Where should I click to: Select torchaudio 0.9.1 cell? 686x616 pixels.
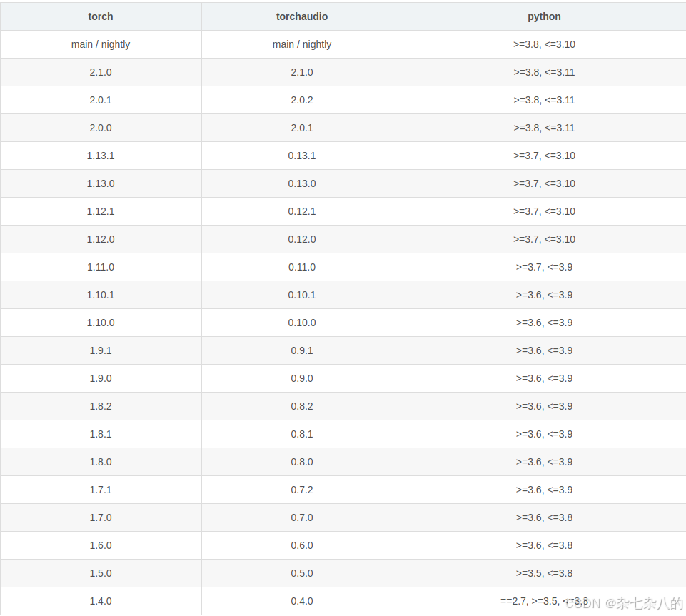tap(302, 351)
